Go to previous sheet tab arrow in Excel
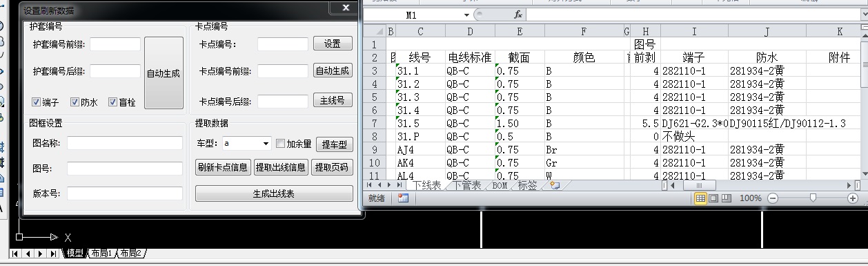868x266 pixels. (x=379, y=185)
